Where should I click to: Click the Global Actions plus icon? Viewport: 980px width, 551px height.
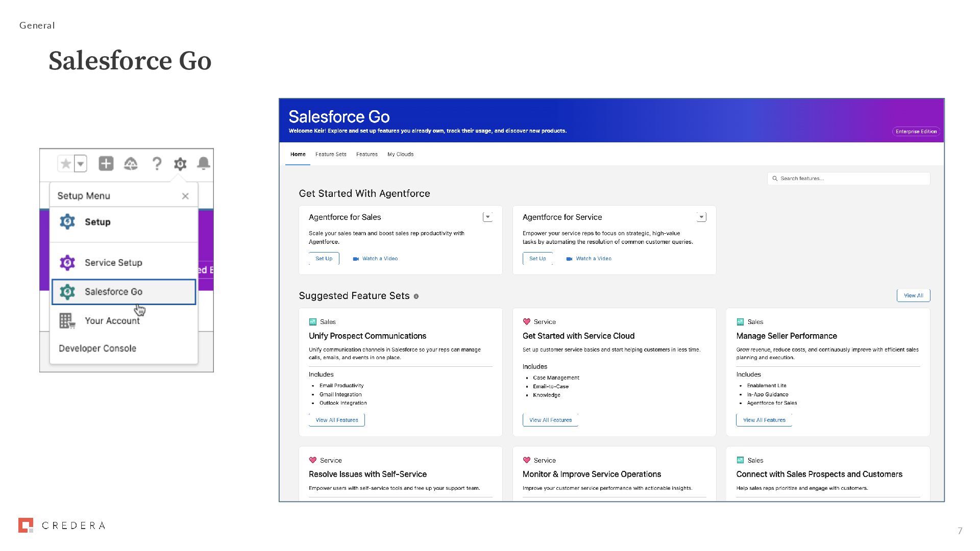click(106, 164)
